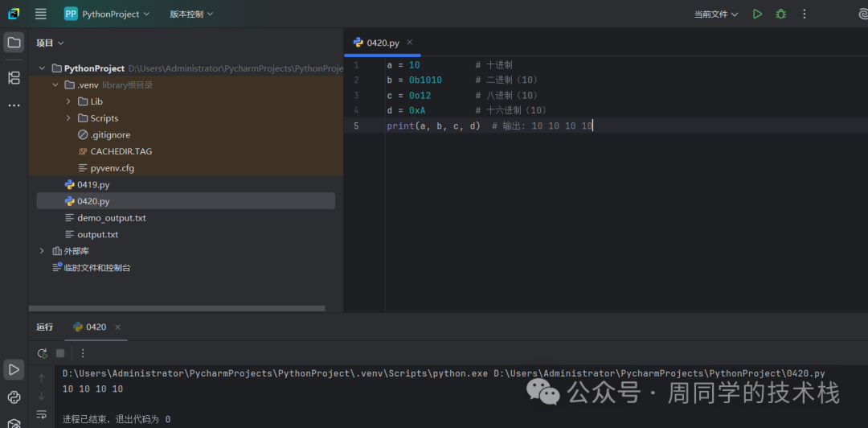Open the Structure tool window

click(14, 78)
